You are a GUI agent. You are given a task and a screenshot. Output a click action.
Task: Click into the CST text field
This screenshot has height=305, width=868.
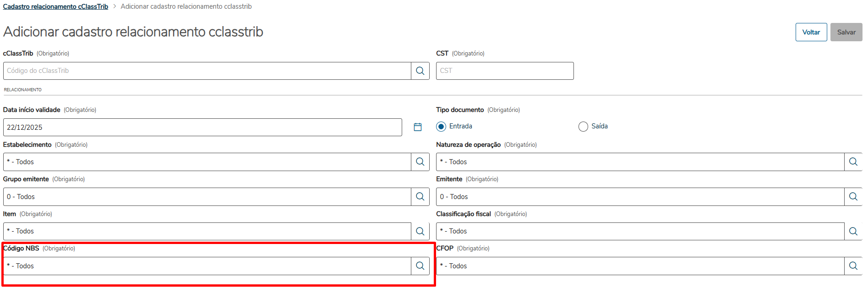[504, 71]
